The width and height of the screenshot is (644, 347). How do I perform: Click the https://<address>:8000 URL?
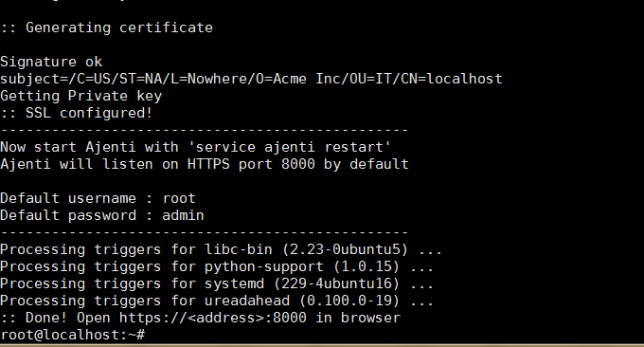tap(213, 318)
